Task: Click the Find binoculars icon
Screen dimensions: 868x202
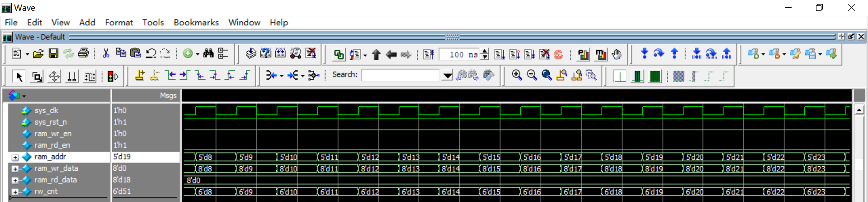Action: 208,53
